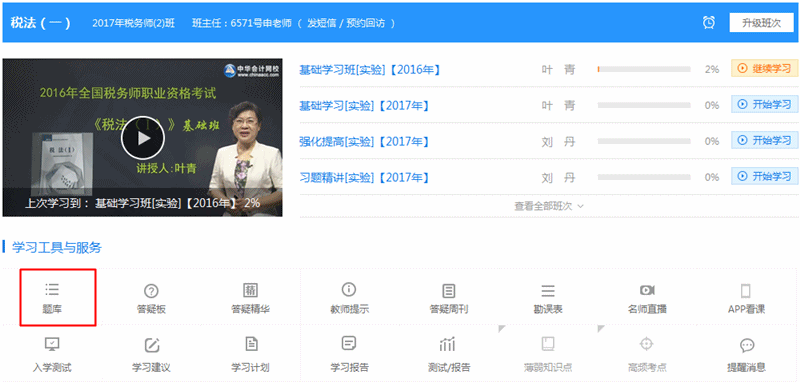Viewport: 800px width, 382px height.
Task: Play the 税法 lecture video
Action: (143, 138)
